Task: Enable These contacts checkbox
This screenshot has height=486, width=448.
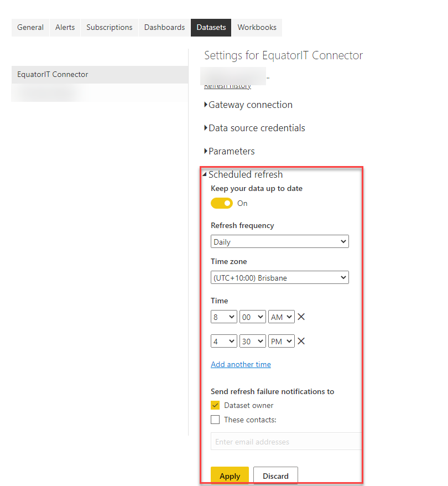Action: pos(215,420)
